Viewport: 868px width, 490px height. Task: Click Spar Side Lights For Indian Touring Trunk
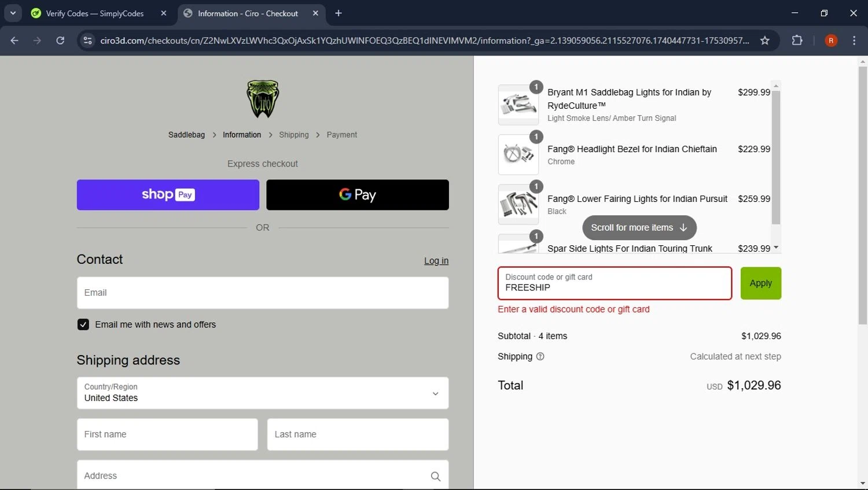pos(630,248)
